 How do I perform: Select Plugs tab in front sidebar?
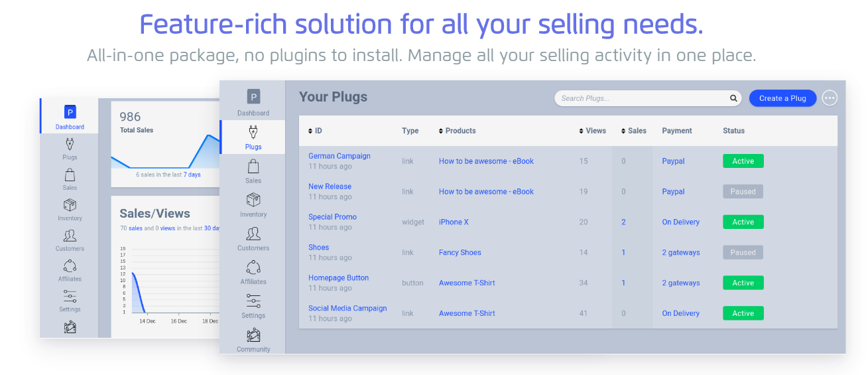(x=253, y=137)
